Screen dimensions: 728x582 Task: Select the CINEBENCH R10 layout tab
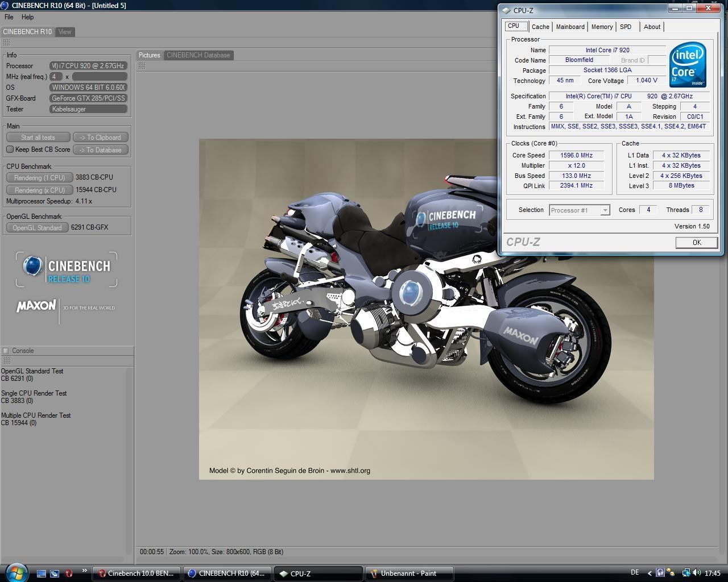27,32
